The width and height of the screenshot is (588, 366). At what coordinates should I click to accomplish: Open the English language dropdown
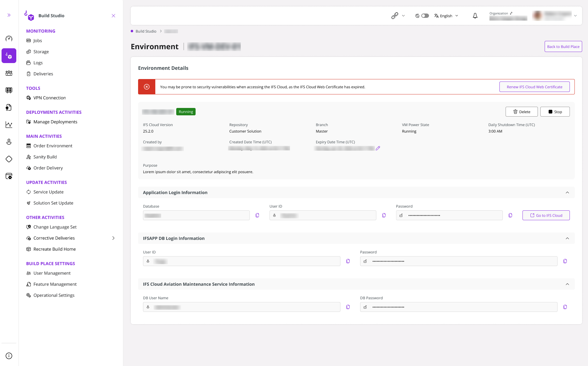tap(446, 16)
